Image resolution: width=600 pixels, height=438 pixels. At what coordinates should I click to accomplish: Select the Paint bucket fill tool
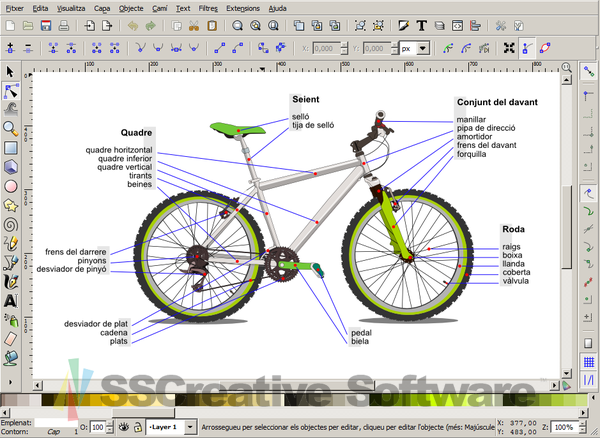11,358
